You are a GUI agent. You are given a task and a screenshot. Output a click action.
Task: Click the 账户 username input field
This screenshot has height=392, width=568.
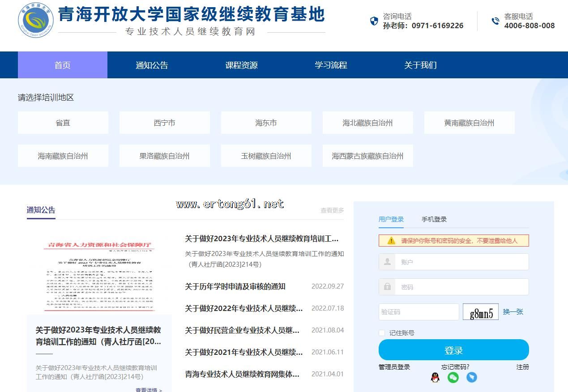[x=461, y=262]
